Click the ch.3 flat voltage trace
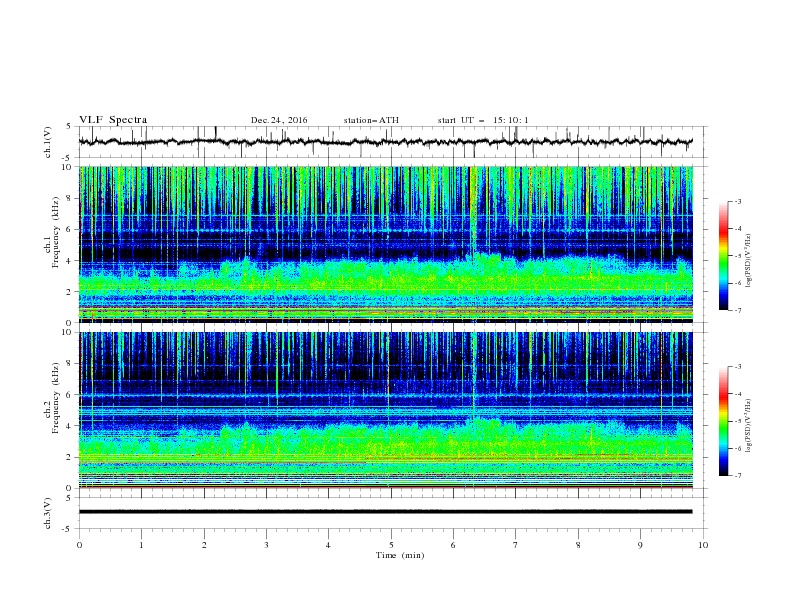Screen dimensions: 792x612 point(386,512)
